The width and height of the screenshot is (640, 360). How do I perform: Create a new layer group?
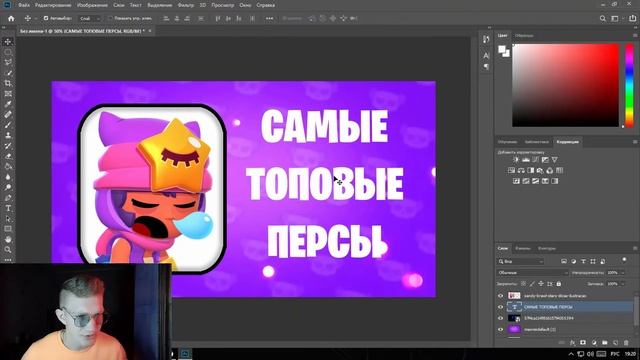(x=604, y=343)
